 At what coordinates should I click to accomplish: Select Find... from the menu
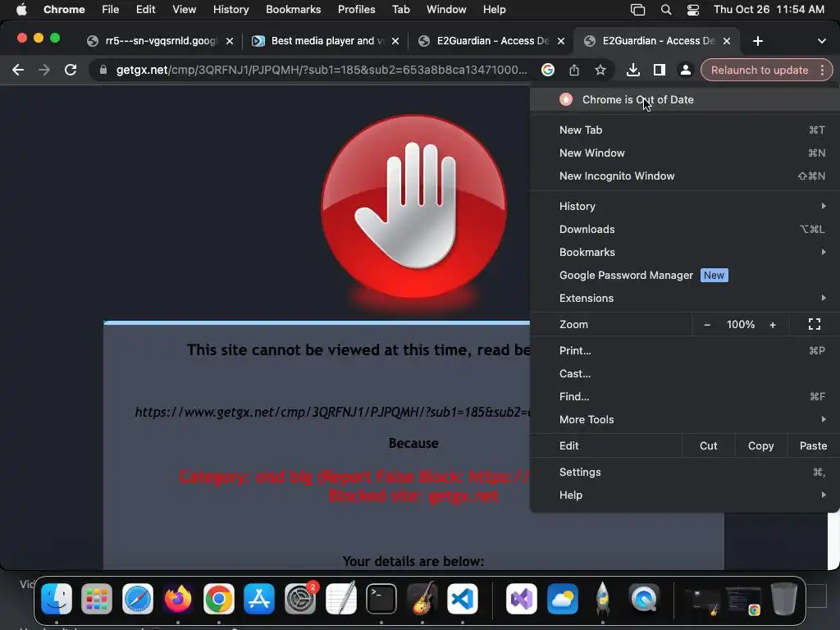pyautogui.click(x=685, y=397)
